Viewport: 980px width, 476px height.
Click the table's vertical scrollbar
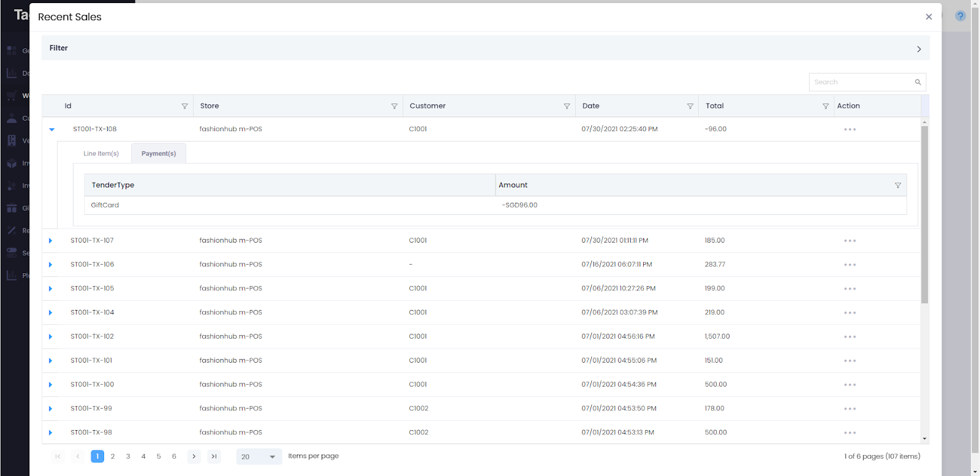(x=924, y=214)
